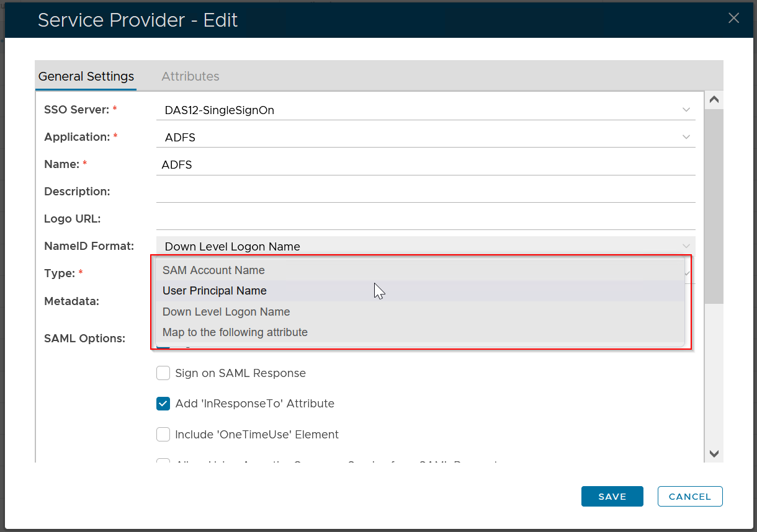Uncheck Add 'InResponseTo' Attribute
The width and height of the screenshot is (757, 532).
[163, 404]
